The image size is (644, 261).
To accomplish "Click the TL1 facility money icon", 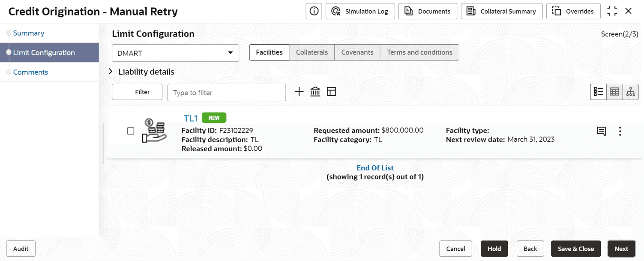I will click(154, 130).
